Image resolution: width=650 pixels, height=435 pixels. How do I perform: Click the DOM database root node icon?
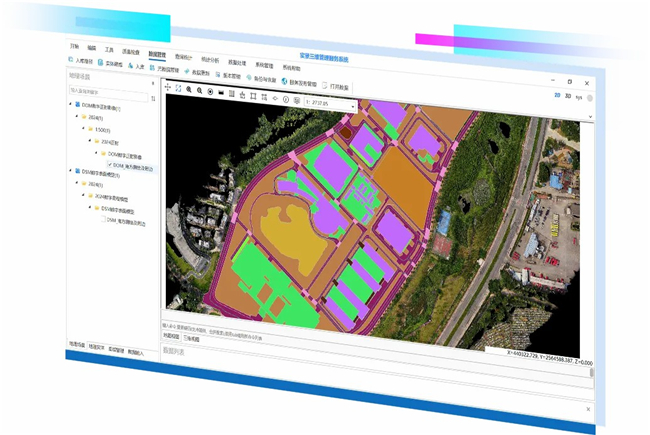78,106
